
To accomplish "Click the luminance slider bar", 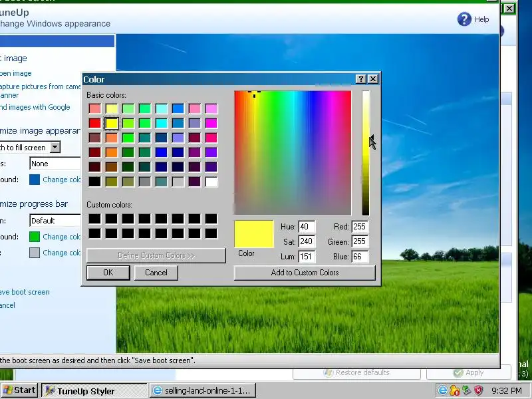I will click(365, 153).
